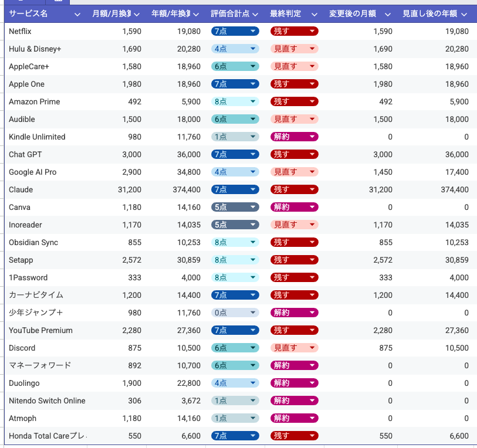Change Netflix's 残す decision chip
Screen dimensions: 477x448
click(x=294, y=31)
